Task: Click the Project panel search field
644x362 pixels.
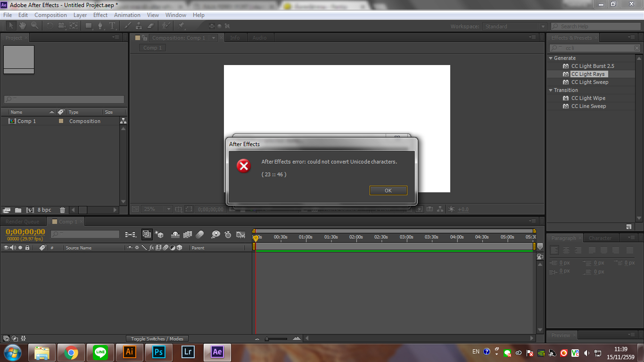Action: pyautogui.click(x=64, y=99)
